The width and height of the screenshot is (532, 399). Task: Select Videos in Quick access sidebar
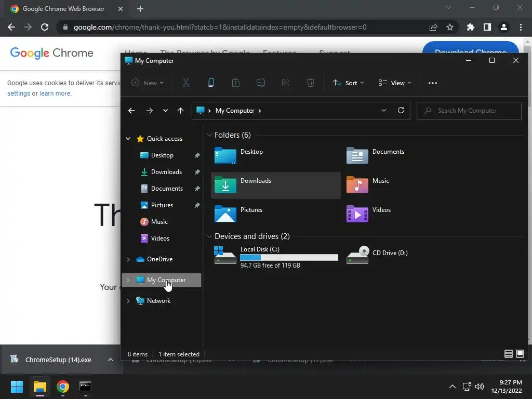tap(160, 238)
